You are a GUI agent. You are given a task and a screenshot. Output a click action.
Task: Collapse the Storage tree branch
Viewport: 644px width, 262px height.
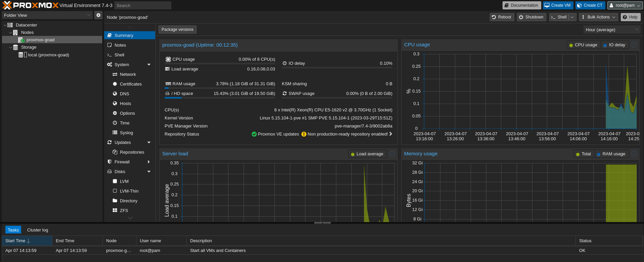10,47
